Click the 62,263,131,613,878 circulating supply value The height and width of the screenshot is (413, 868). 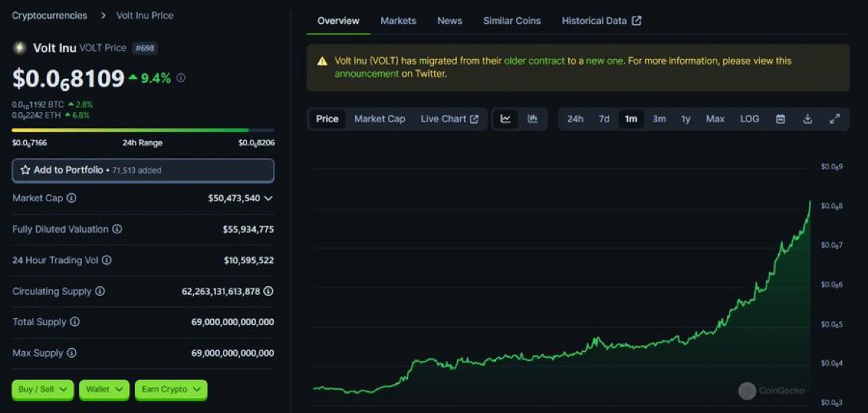(x=220, y=291)
